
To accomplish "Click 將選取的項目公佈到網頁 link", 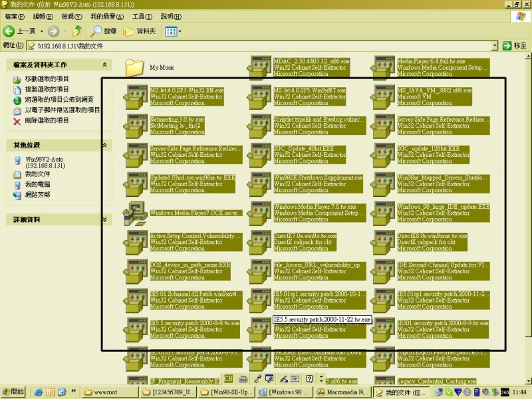I will point(59,100).
